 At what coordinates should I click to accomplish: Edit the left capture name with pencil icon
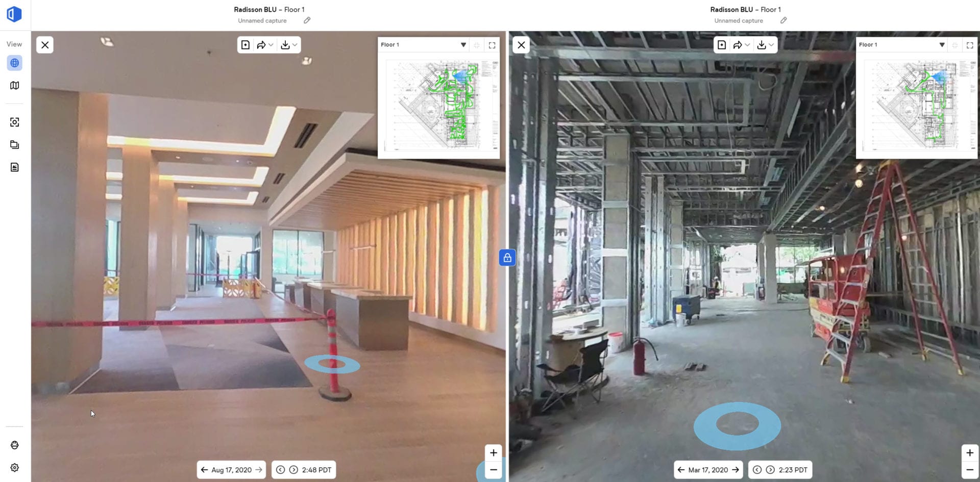307,20
